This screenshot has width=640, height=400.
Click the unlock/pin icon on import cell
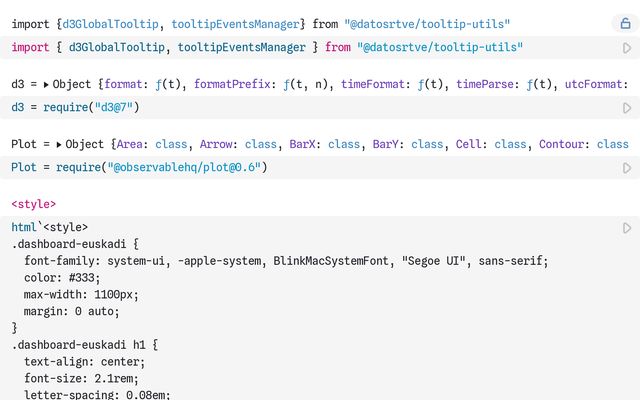point(626,23)
